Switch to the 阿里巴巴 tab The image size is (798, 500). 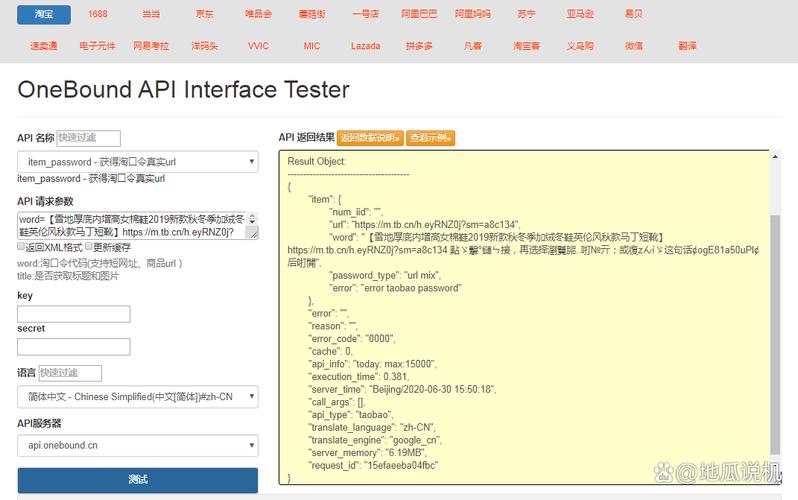[419, 14]
